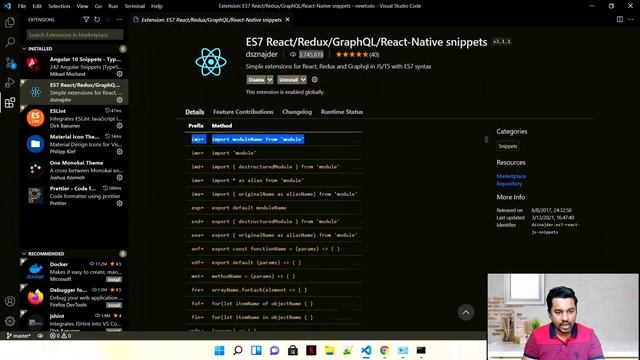Select One Monokai Theme extension entry
The width and height of the screenshot is (640, 360).
click(x=74, y=170)
